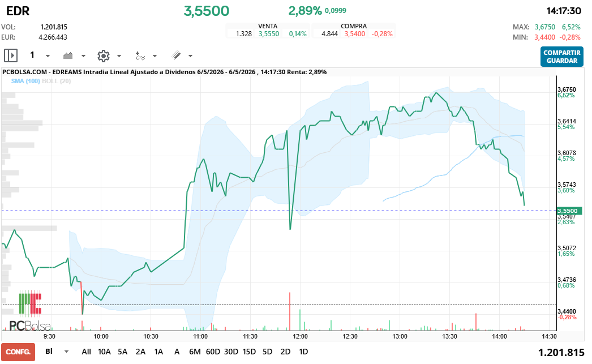
Task: Open the gear settings icon
Action: pos(104,56)
